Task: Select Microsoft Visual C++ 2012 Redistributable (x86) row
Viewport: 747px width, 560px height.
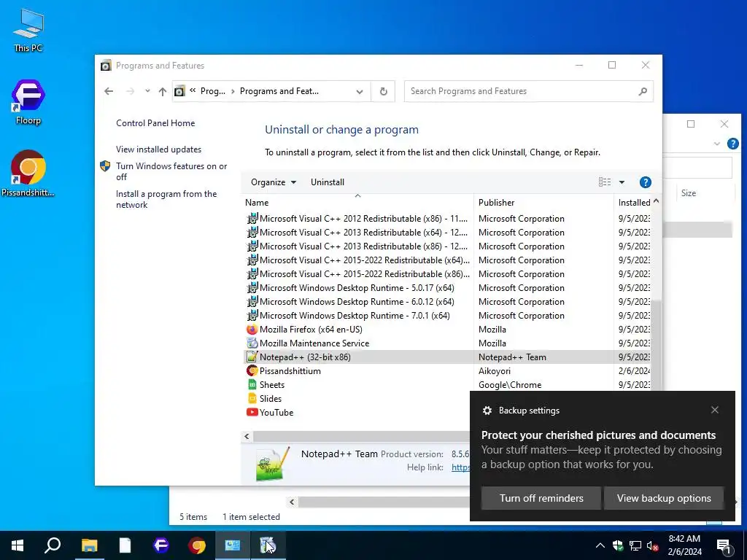Action: (x=448, y=219)
